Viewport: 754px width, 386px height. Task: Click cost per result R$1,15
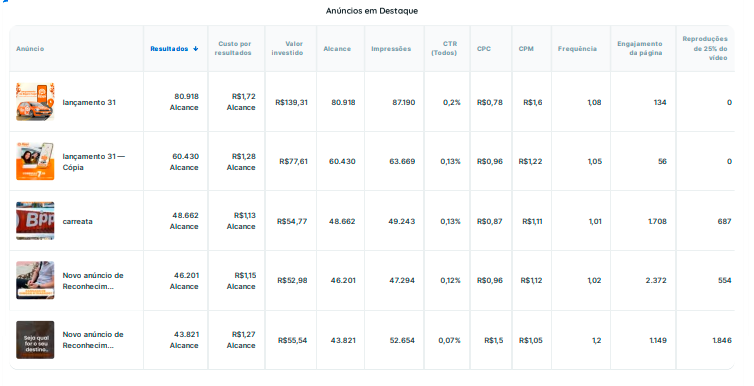tap(241, 281)
